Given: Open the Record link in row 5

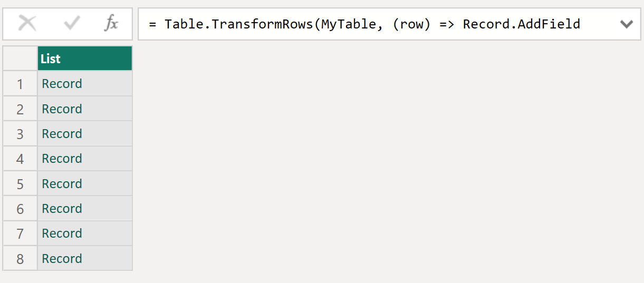Looking at the screenshot, I should (62, 184).
